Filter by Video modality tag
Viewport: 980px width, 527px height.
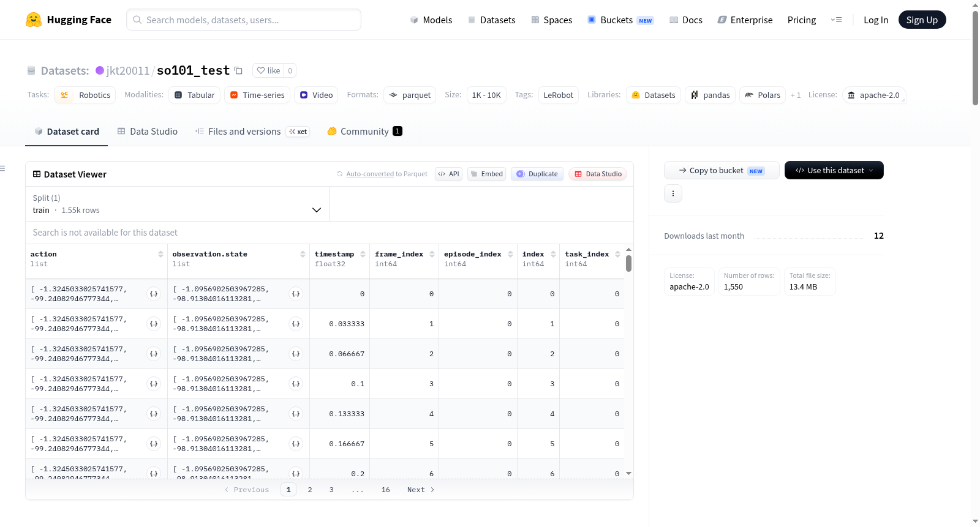tap(316, 95)
